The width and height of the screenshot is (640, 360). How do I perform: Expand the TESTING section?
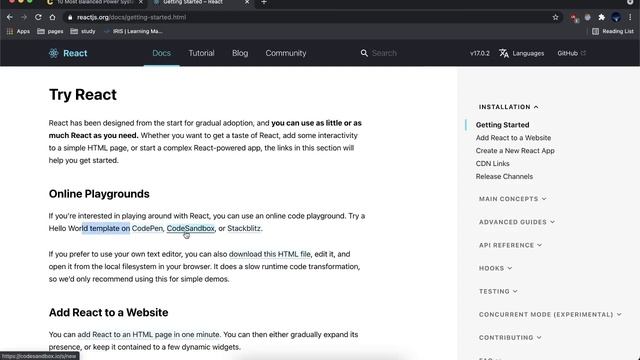tap(498, 291)
